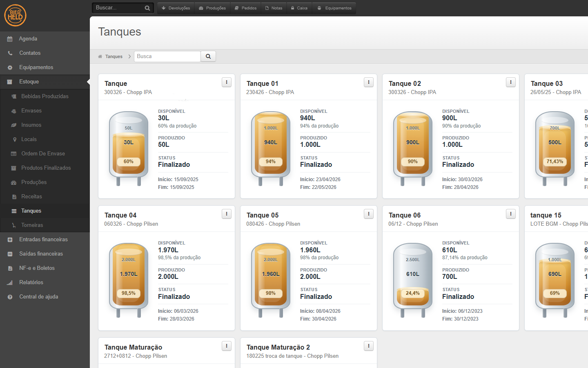588x368 pixels.
Task: Click the Tanque 05 card title
Action: pyautogui.click(x=263, y=215)
